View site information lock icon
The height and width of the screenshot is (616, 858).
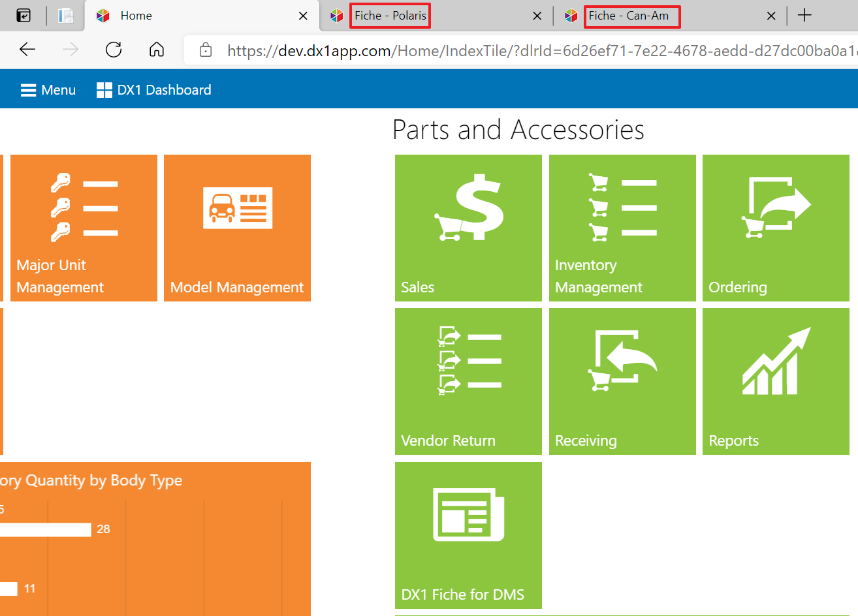pyautogui.click(x=206, y=50)
